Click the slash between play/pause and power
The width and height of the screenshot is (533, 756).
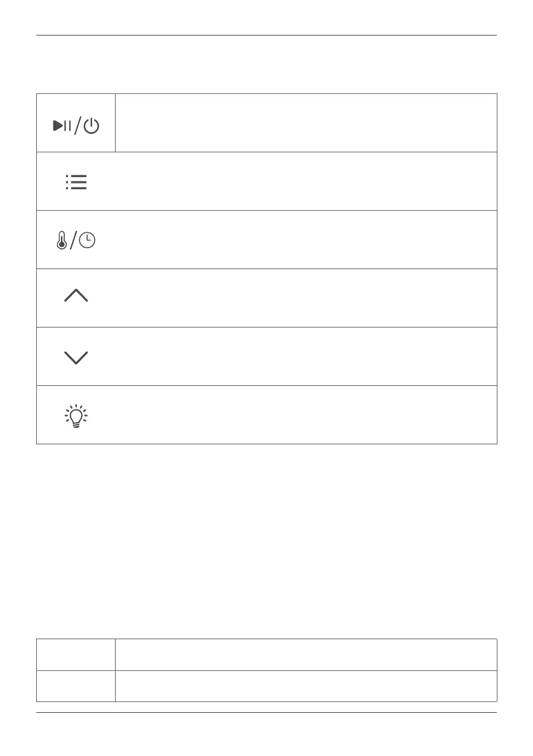(78, 126)
